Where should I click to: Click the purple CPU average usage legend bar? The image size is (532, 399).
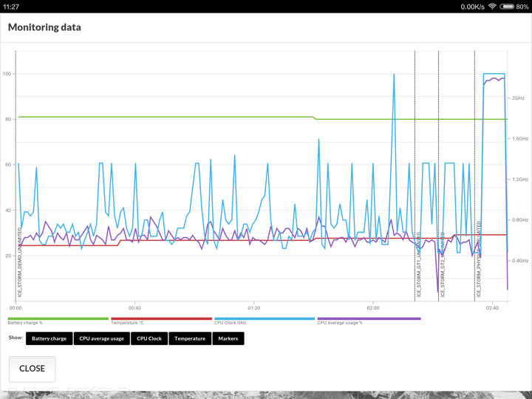click(x=369, y=318)
